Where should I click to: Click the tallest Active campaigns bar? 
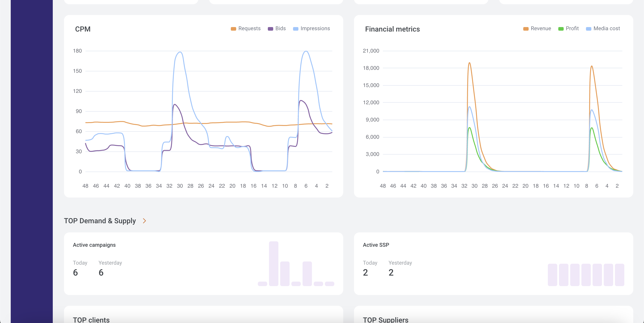click(273, 263)
